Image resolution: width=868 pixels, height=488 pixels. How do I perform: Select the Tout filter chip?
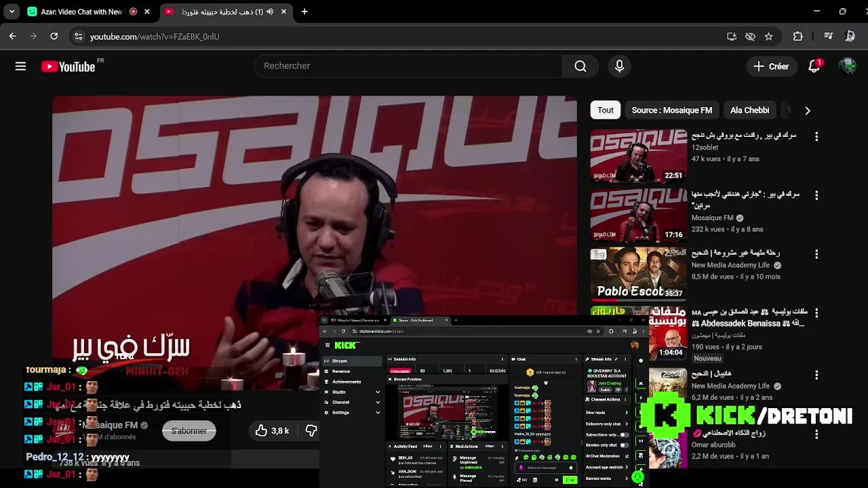pyautogui.click(x=606, y=110)
